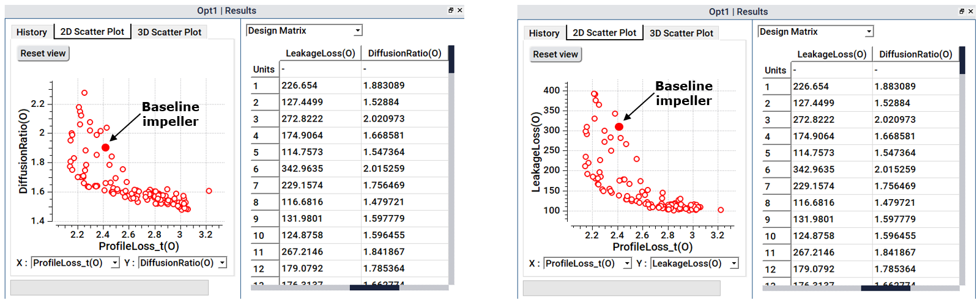Screen dimensions: 980x303
Task: Expand the Y axis LeakageLoss(O) dropdown
Action: pos(734,263)
